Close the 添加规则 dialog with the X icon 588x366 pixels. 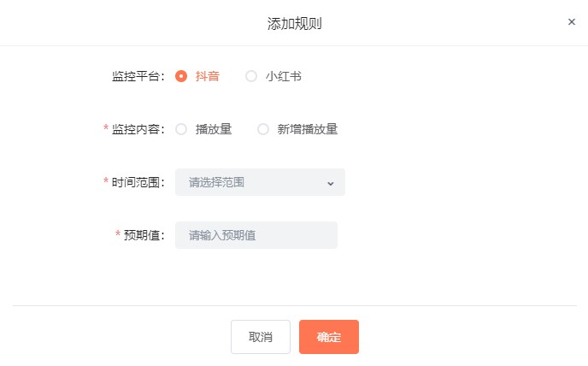(571, 22)
